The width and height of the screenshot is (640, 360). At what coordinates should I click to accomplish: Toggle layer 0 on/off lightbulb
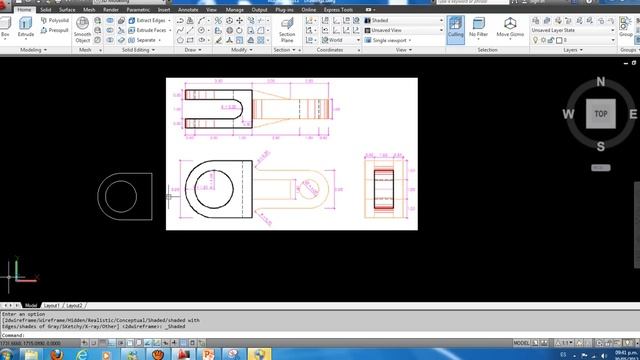536,40
